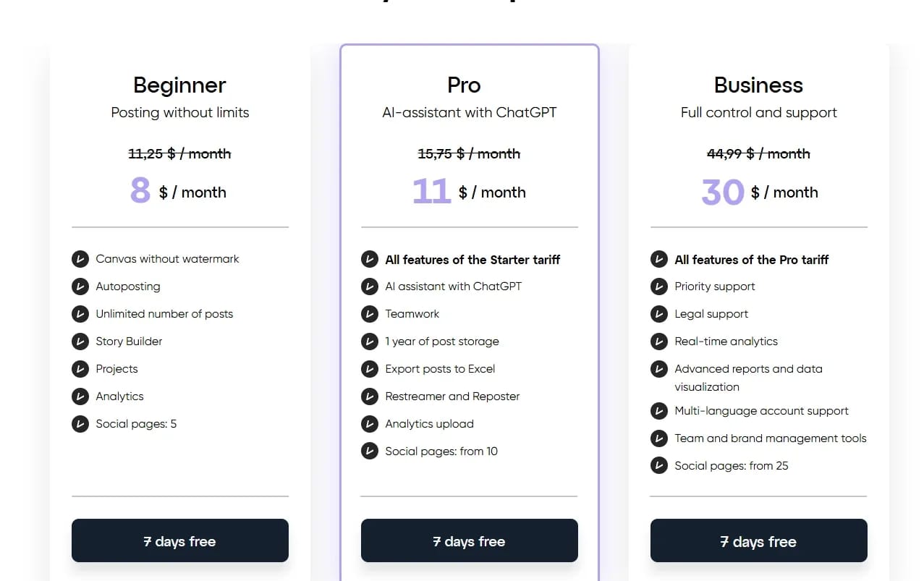
Task: Click the check icon next to Real-time analytics
Action: coord(659,342)
